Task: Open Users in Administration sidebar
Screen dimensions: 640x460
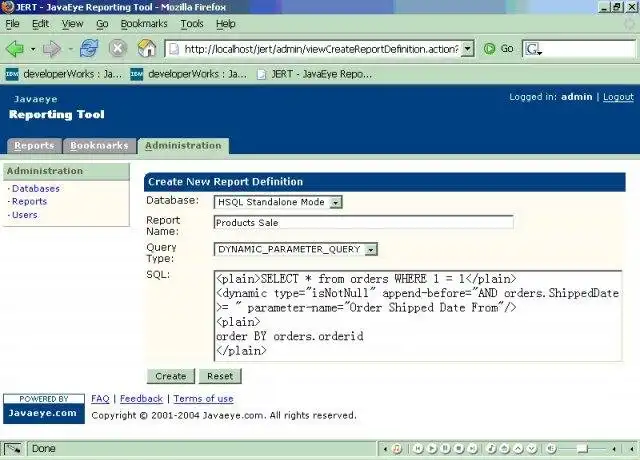Action: [x=24, y=215]
